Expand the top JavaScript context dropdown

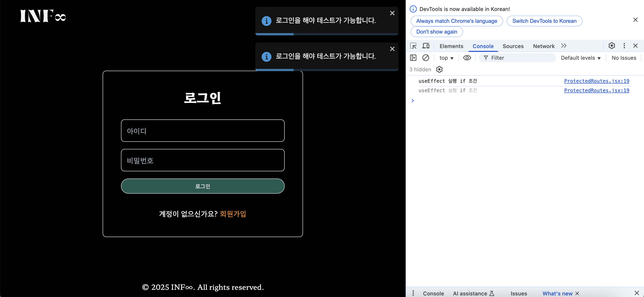(x=446, y=58)
